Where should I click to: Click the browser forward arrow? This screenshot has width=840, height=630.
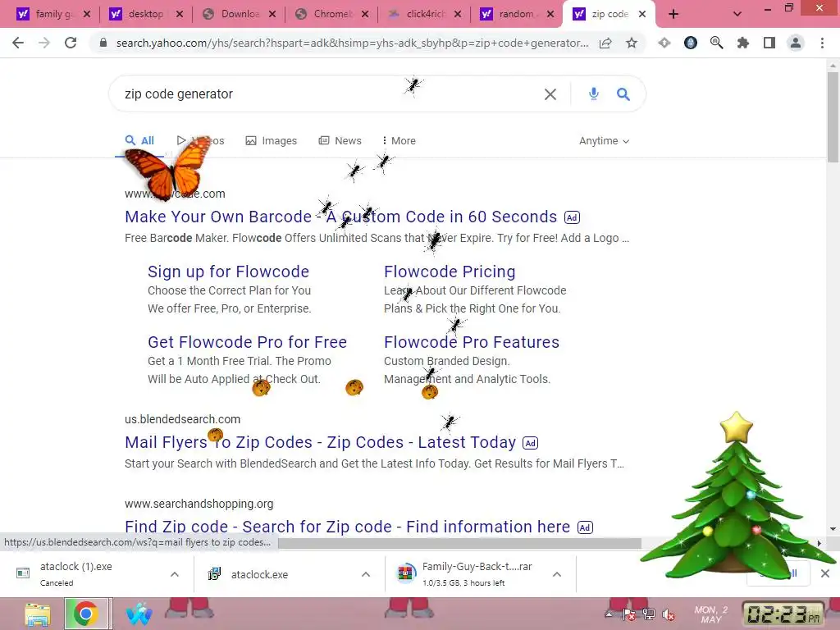tap(44, 43)
